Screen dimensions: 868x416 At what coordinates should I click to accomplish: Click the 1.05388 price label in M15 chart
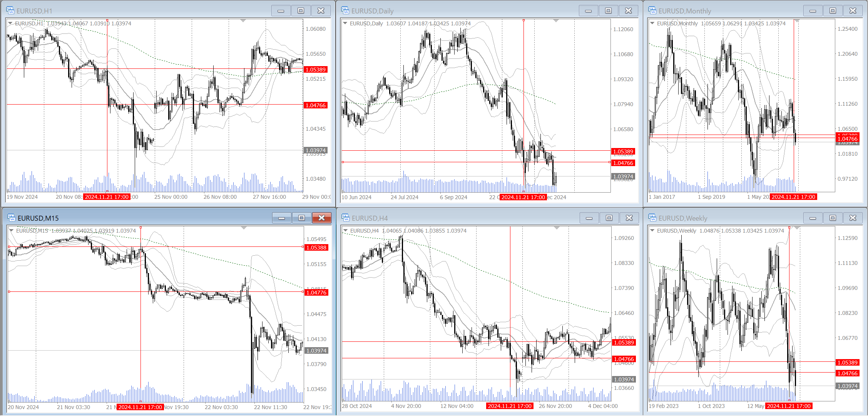point(316,248)
